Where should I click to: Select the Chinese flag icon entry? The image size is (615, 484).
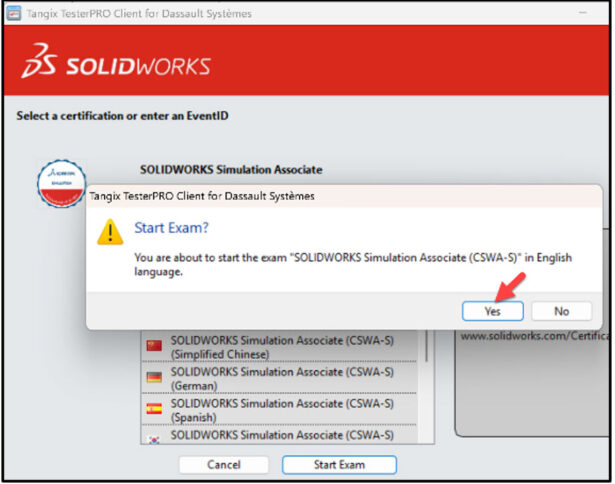[x=154, y=346]
